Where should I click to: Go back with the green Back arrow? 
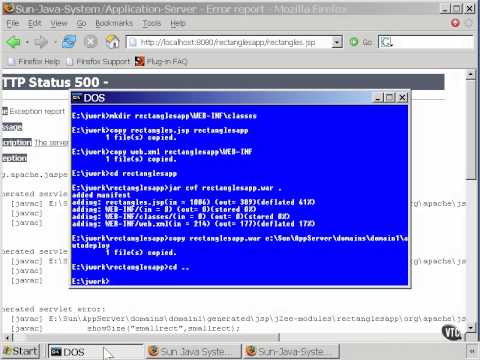click(13, 42)
